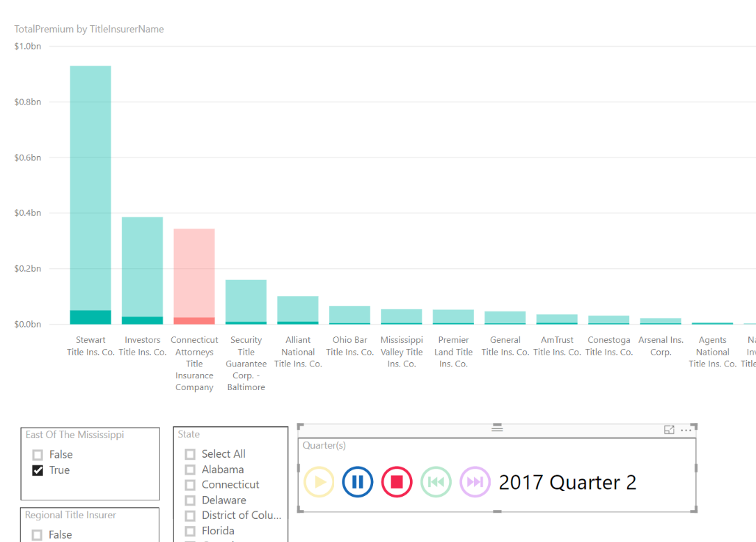Click the Investors Title Ins. Co. axis label
This screenshot has height=542, width=756.
142,346
